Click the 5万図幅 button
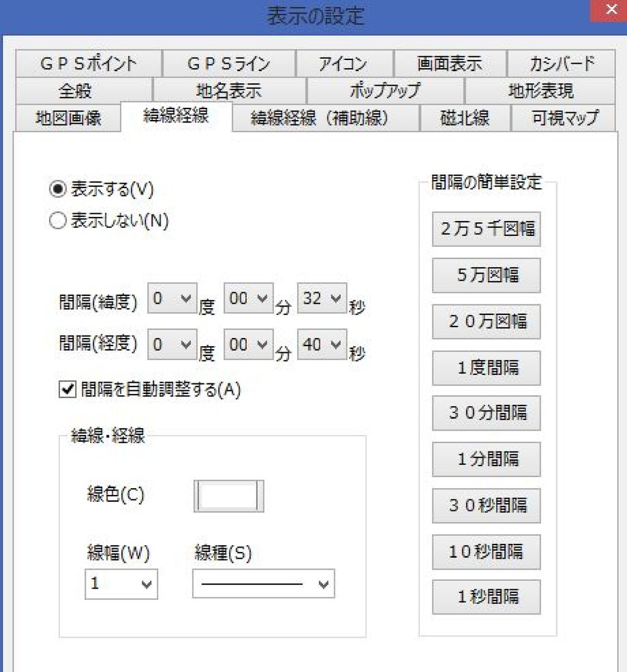This screenshot has height=672, width=627. [x=487, y=275]
